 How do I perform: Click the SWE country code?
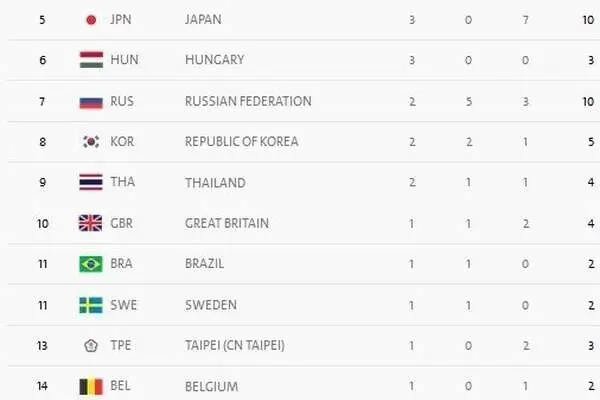(x=124, y=305)
